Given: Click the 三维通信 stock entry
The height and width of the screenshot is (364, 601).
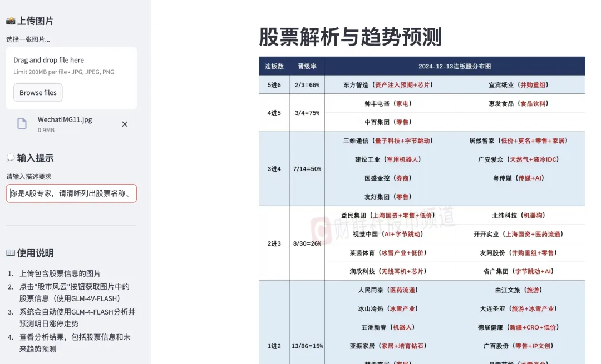Looking at the screenshot, I should pos(388,141).
